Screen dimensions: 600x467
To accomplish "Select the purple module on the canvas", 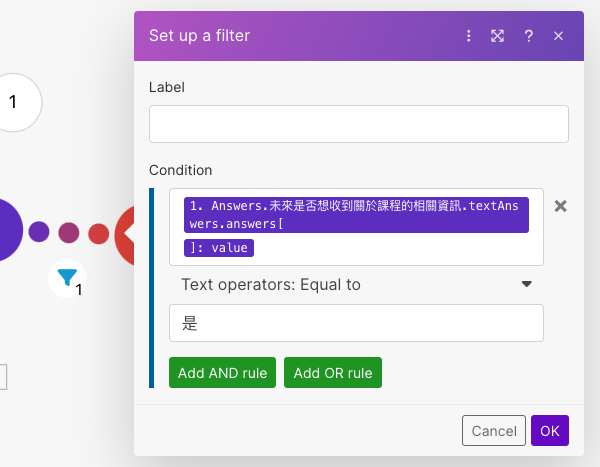I will (6, 231).
